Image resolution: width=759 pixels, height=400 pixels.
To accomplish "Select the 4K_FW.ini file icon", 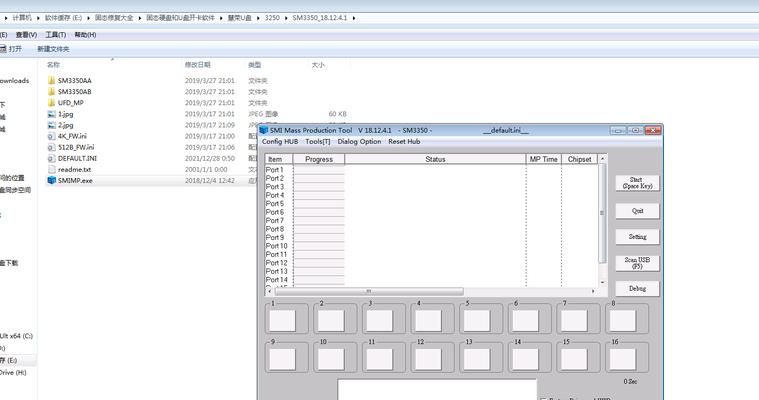I will pyautogui.click(x=52, y=136).
